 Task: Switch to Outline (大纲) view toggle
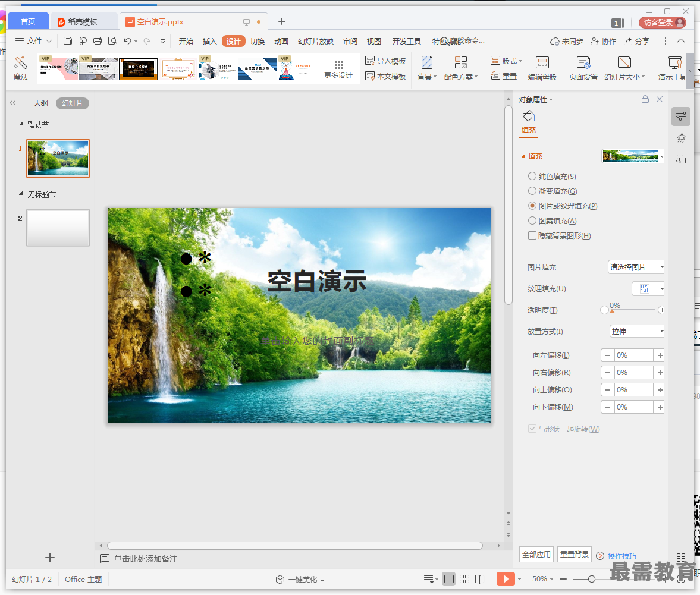[x=40, y=103]
